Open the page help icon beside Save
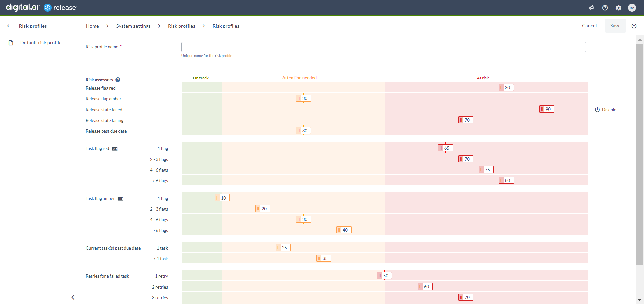Screen dimensions: 644x304 point(634,26)
